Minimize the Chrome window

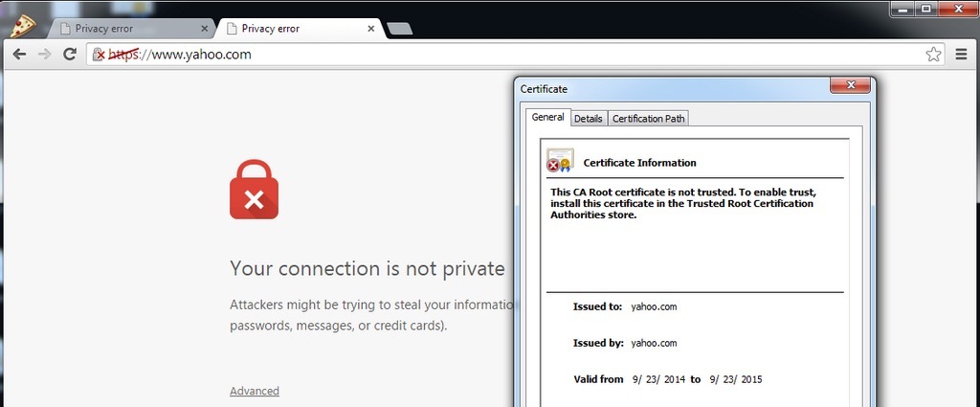pos(902,9)
